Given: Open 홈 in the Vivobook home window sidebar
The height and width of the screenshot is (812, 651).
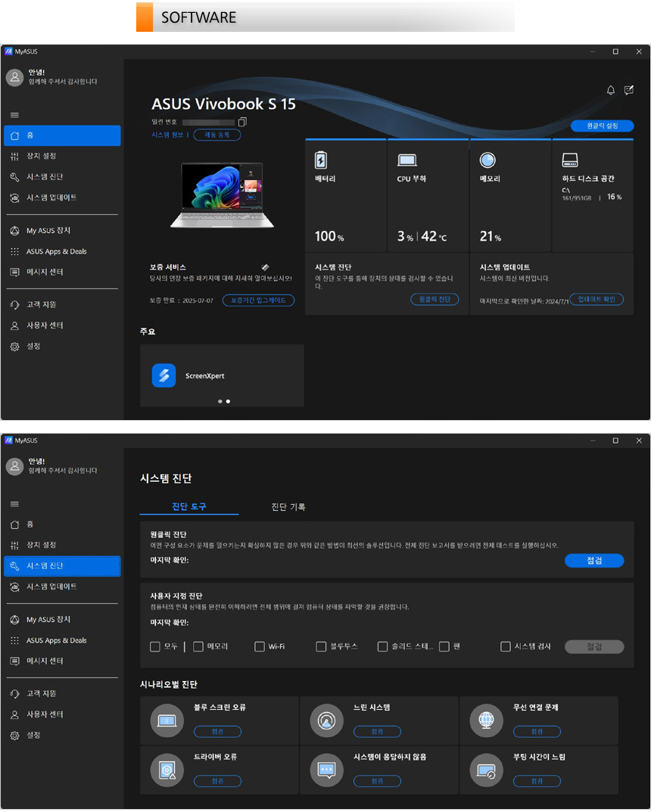Looking at the screenshot, I should (62, 135).
